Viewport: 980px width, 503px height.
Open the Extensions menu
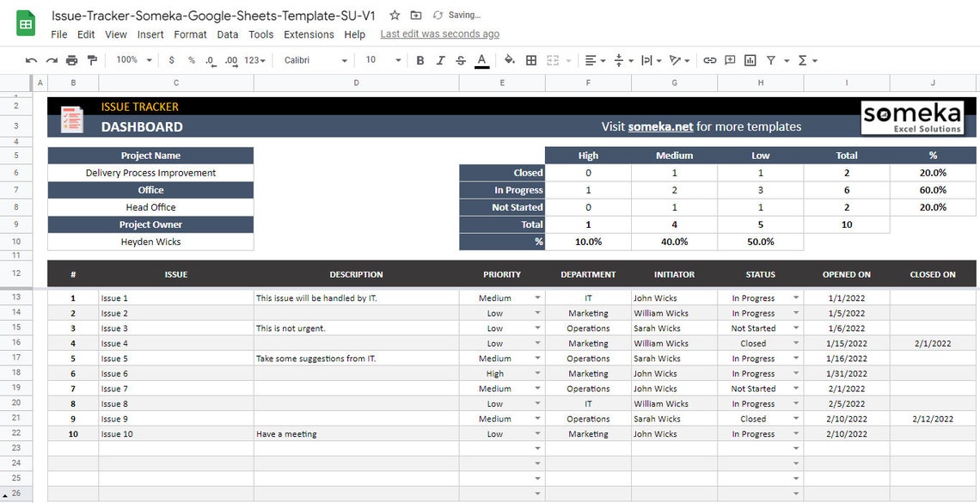[309, 34]
